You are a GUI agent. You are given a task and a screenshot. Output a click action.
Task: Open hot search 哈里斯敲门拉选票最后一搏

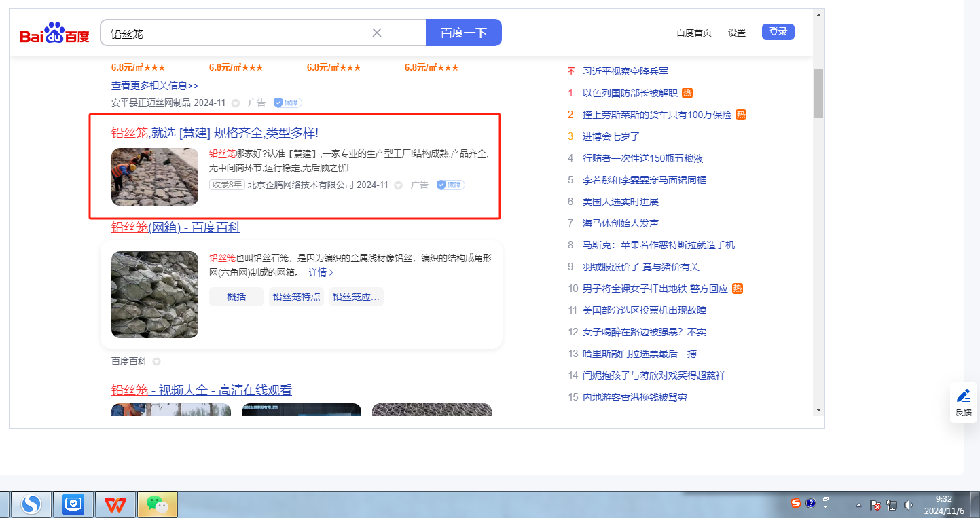(x=640, y=354)
